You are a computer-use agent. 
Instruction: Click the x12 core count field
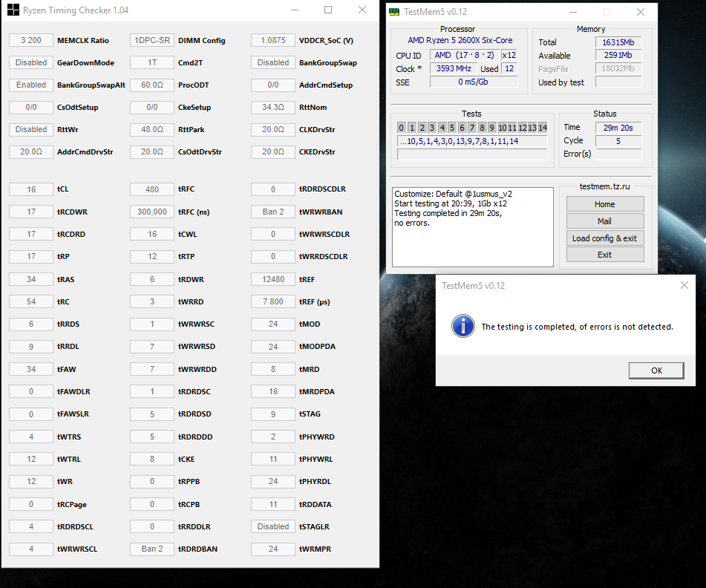509,55
